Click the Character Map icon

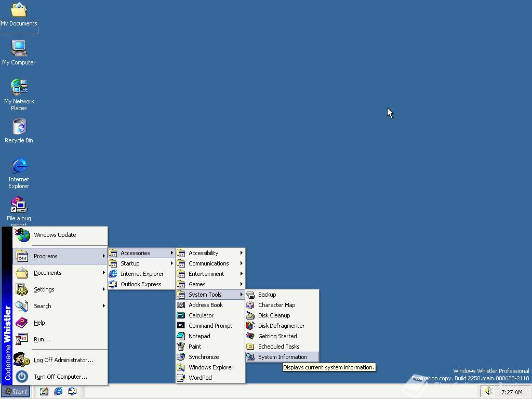[250, 305]
